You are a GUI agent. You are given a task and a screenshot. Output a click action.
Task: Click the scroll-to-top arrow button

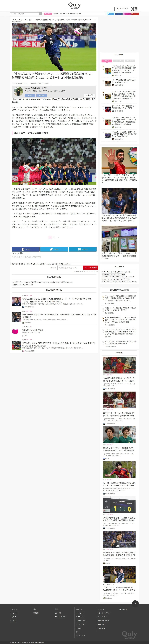[135, 604]
